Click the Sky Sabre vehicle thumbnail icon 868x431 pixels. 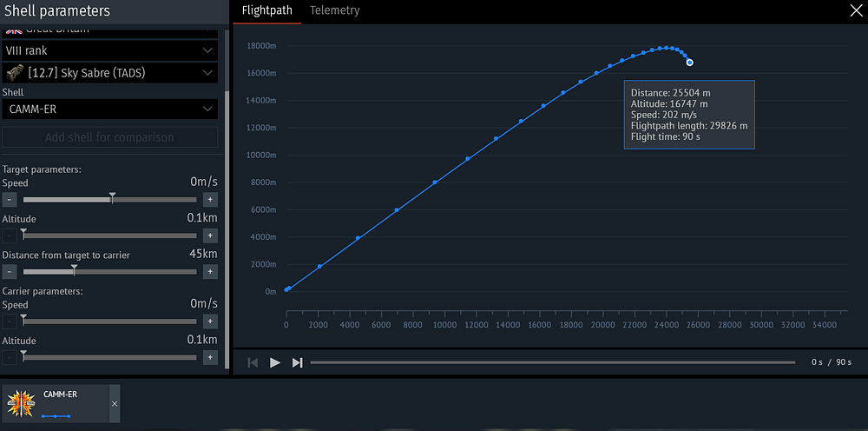click(x=15, y=73)
